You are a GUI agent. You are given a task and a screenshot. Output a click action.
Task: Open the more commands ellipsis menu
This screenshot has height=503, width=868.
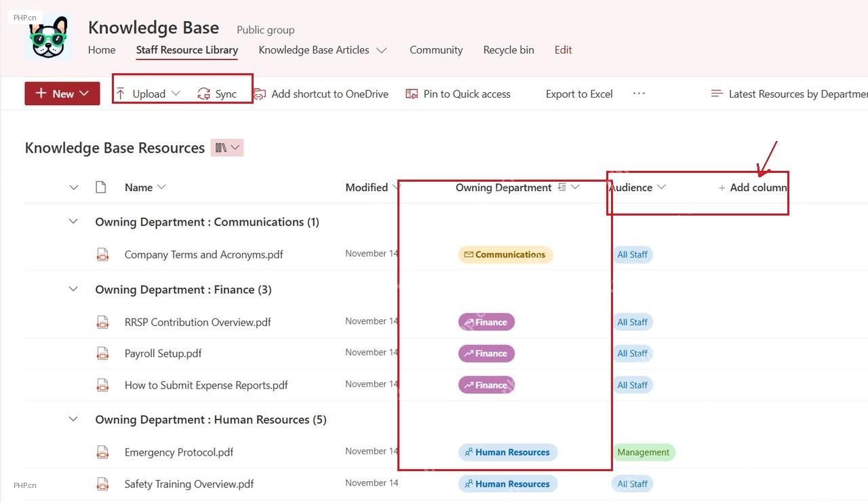point(639,94)
